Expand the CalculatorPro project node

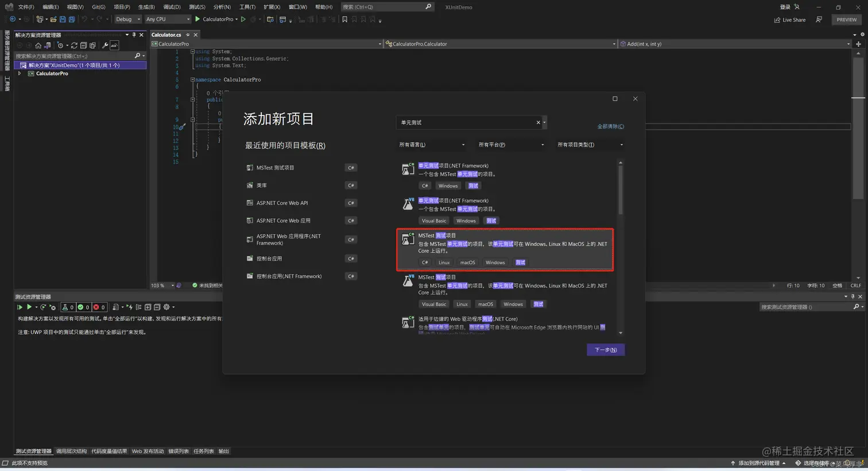tap(19, 73)
